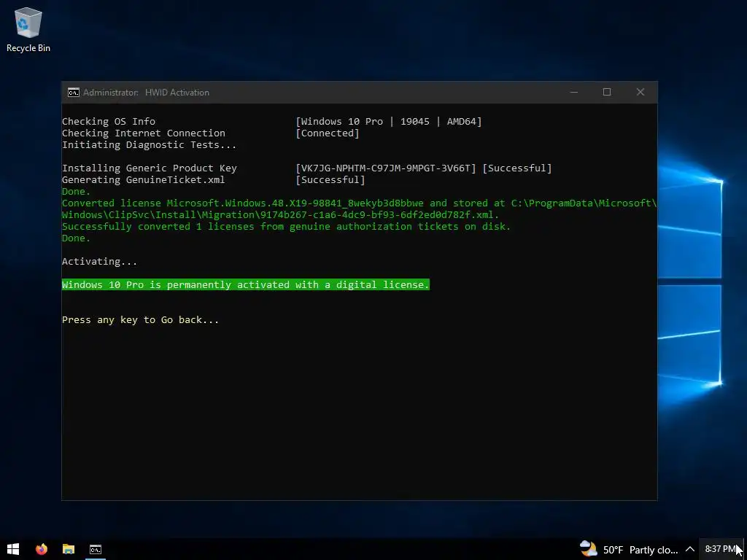This screenshot has width=747, height=560.
Task: Click the Converted license Microsoft.Windows.48.X19-98841 line
Action: (359, 203)
